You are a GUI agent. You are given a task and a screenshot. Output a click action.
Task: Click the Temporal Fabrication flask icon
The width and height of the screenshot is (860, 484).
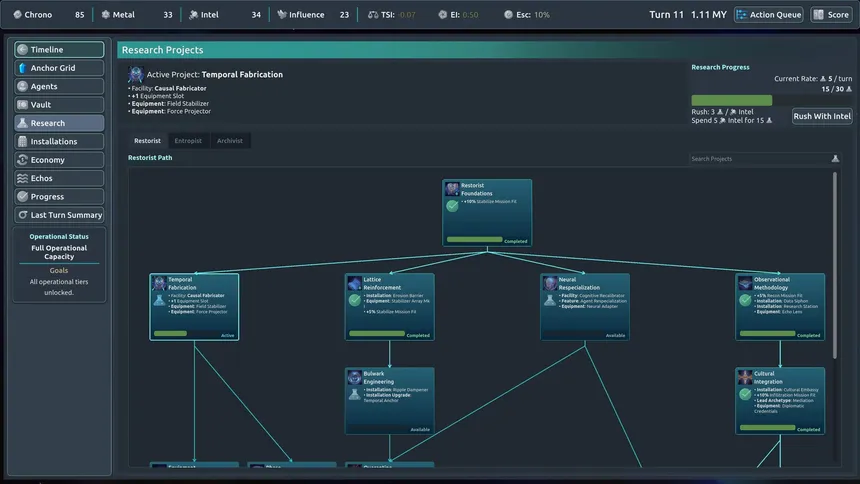[159, 300]
